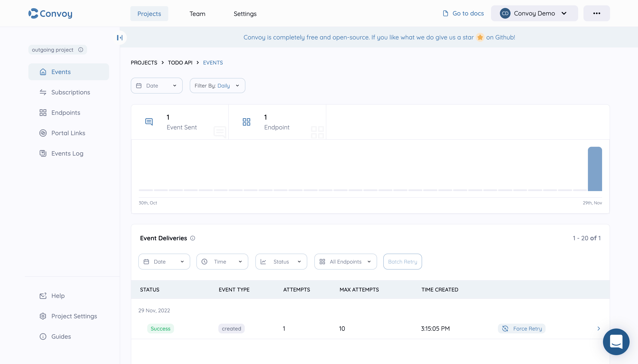The width and height of the screenshot is (638, 364).
Task: Click the Batch Retry button
Action: pyautogui.click(x=403, y=262)
